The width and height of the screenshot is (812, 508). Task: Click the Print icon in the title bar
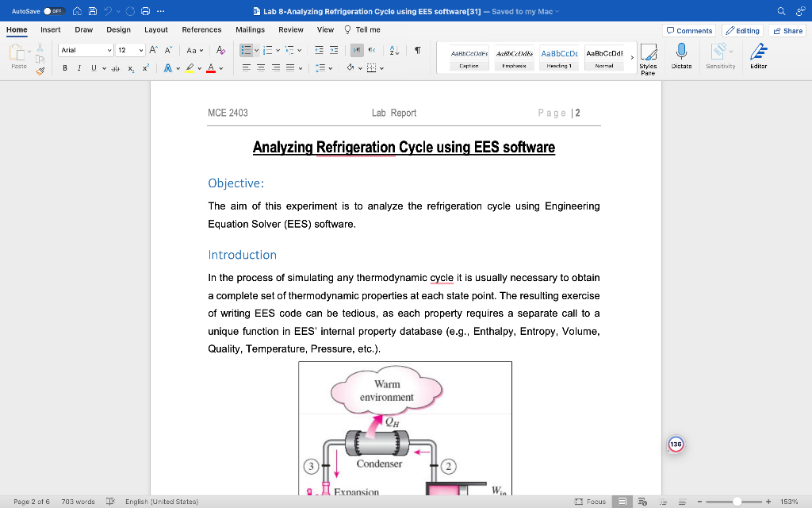click(146, 11)
